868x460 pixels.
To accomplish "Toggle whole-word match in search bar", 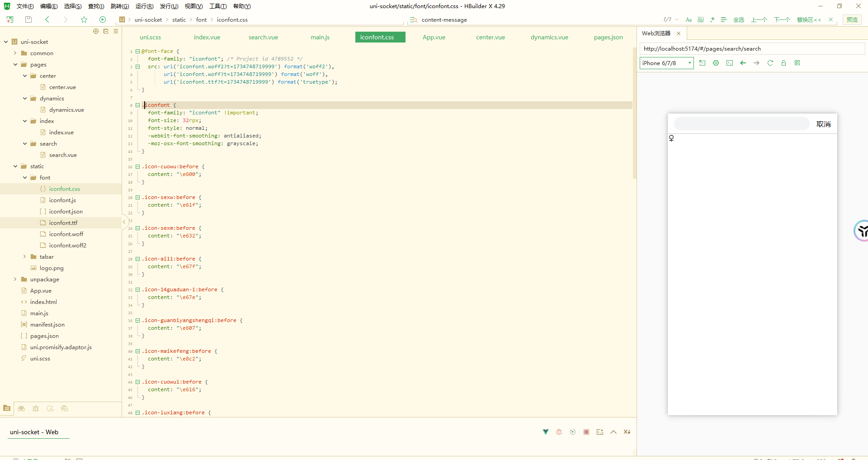I will point(700,19).
